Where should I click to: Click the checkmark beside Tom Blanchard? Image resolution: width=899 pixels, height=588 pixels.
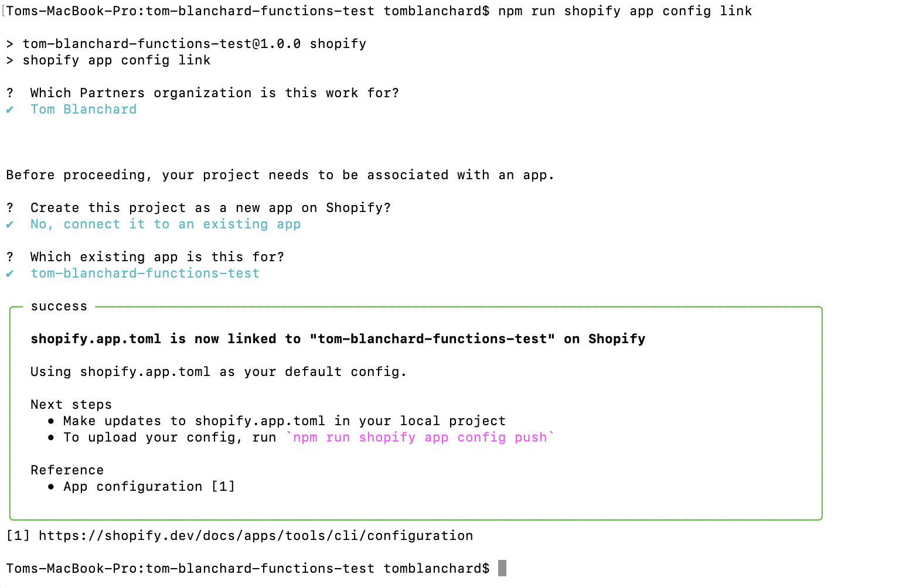(x=10, y=110)
